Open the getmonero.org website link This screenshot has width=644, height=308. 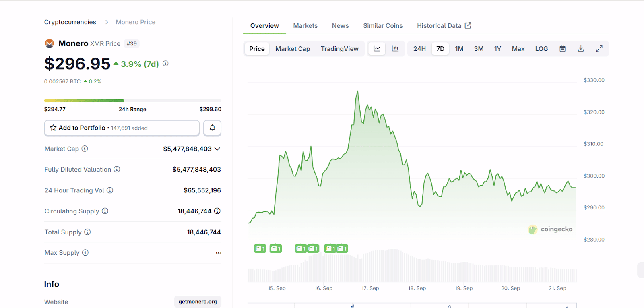(x=198, y=302)
